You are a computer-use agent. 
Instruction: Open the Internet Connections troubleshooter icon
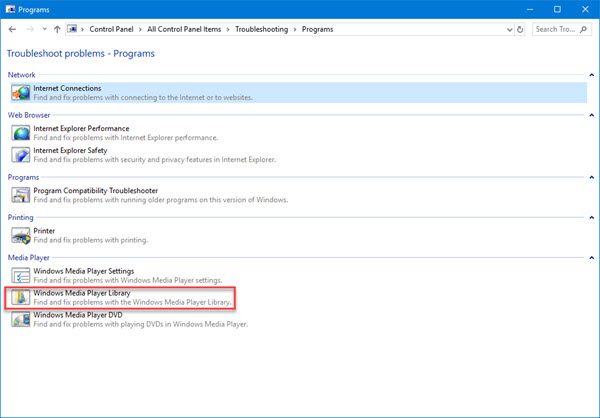[x=20, y=93]
